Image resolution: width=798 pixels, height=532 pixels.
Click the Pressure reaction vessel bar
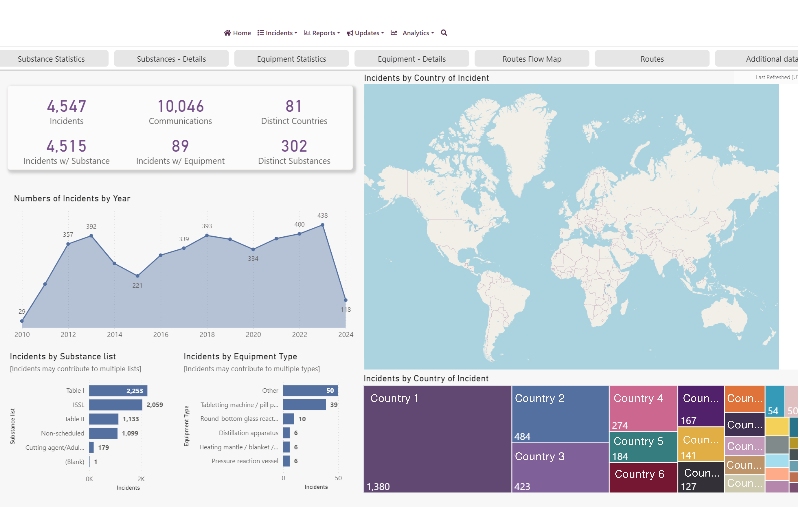click(x=287, y=461)
